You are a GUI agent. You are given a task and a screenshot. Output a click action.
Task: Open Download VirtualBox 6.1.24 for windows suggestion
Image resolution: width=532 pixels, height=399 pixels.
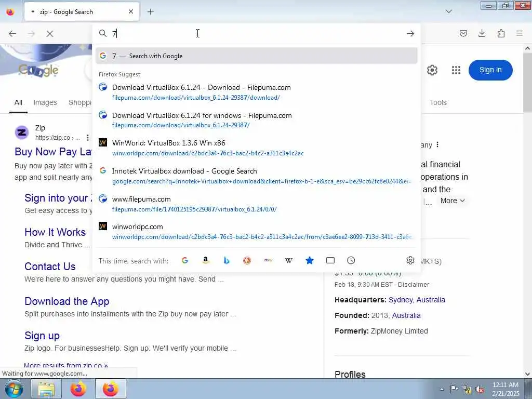tap(256, 120)
